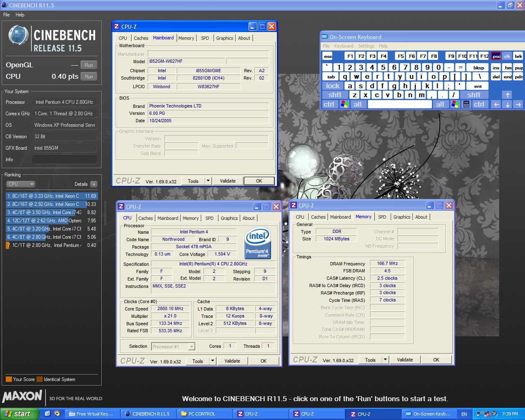Click the Cinebench logo sphere icon

(18, 36)
